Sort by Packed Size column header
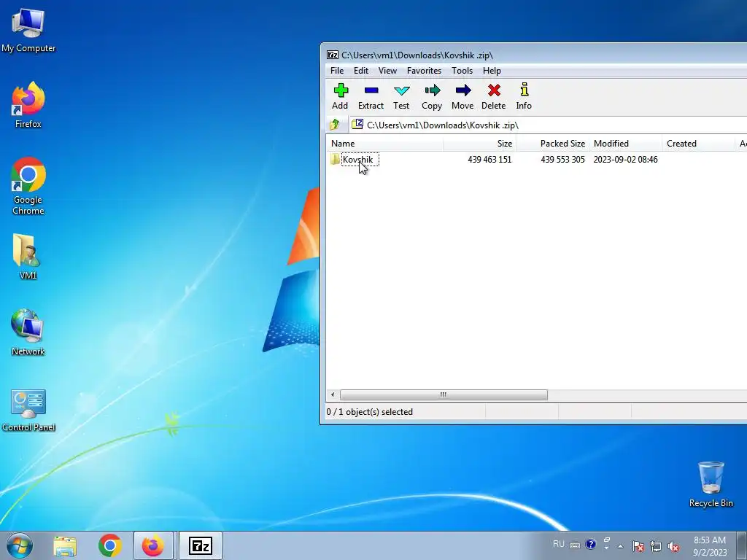Viewport: 747px width, 560px height. tap(553, 144)
